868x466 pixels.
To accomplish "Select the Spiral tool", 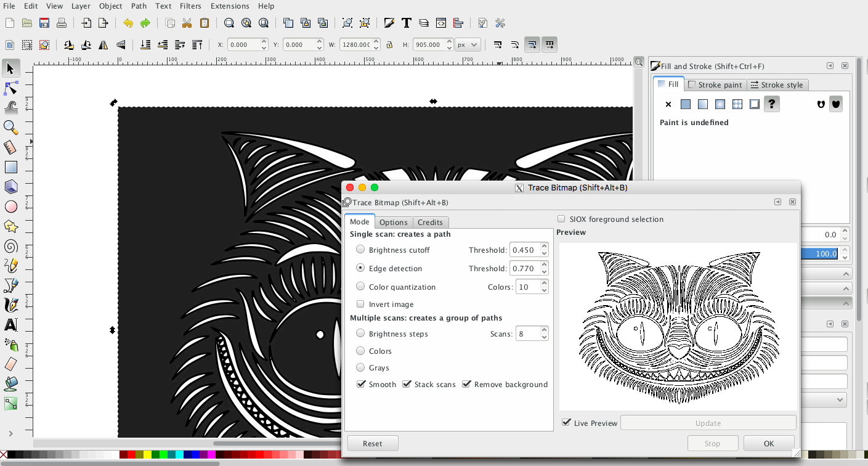I will 10,247.
